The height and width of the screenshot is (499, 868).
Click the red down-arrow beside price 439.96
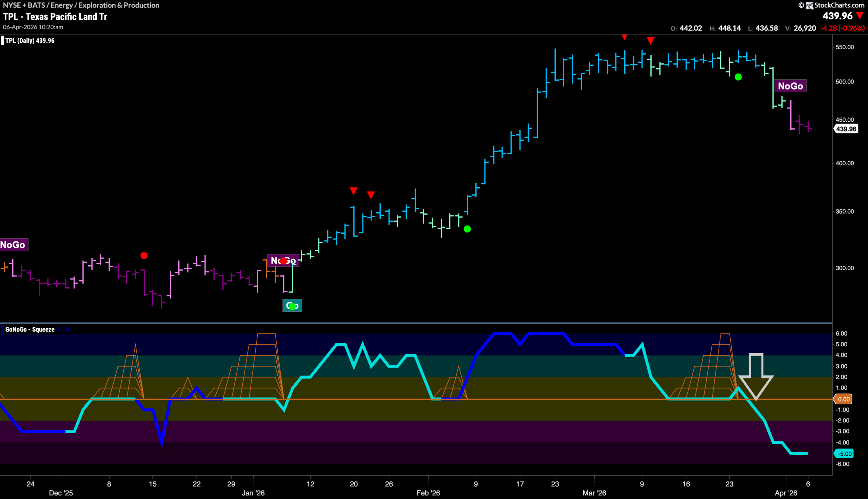point(860,16)
